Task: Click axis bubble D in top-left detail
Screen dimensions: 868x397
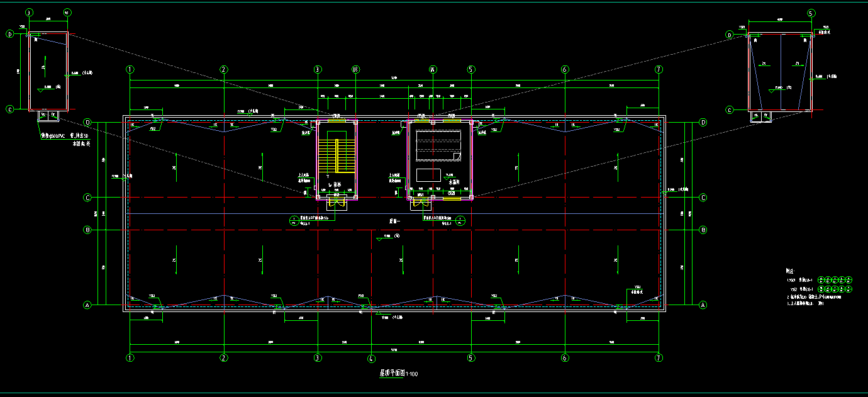Action: (x=9, y=34)
